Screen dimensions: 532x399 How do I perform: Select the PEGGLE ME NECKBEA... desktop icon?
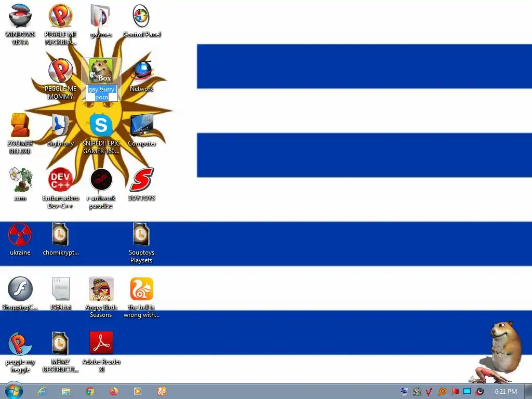point(60,24)
